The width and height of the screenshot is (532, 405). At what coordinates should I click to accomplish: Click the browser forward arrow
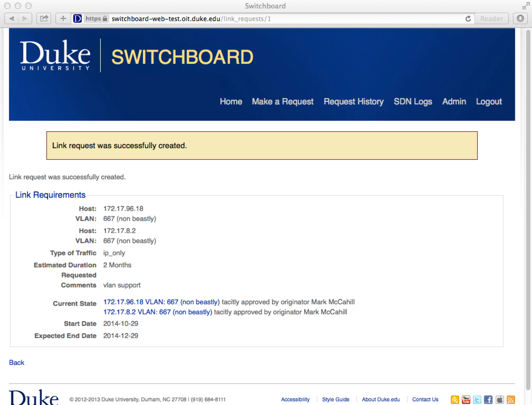coord(25,19)
